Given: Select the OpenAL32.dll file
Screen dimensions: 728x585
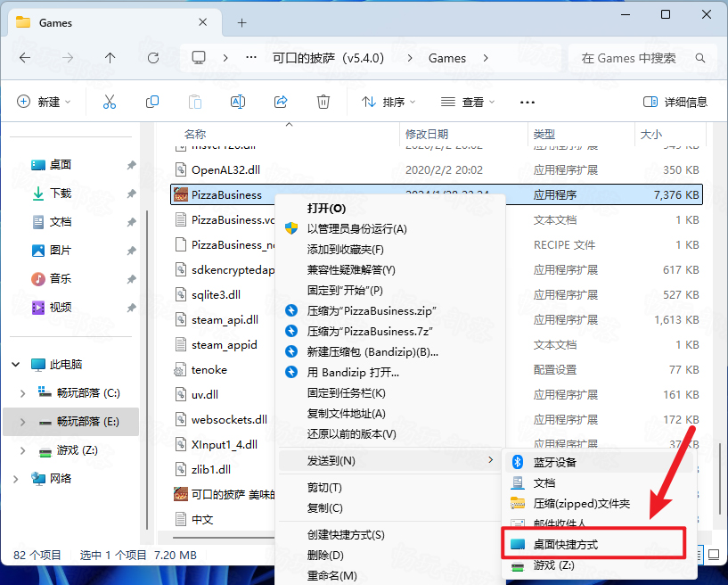Looking at the screenshot, I should pyautogui.click(x=225, y=170).
